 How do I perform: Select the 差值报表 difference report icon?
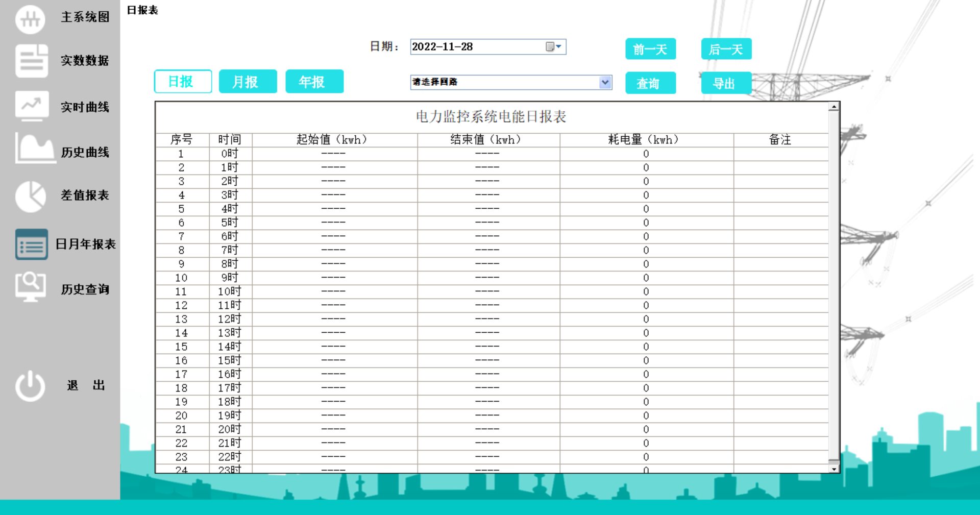pyautogui.click(x=31, y=195)
